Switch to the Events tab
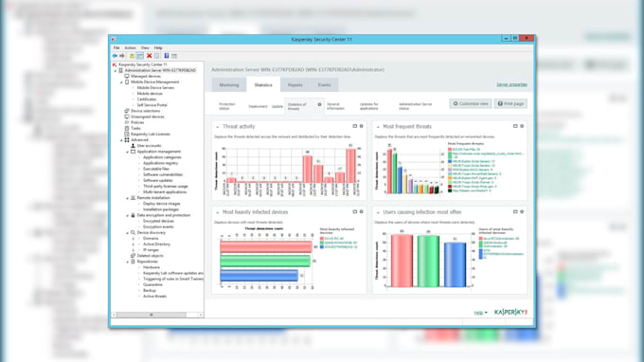Screen dimensions: 644x362 (325, 85)
